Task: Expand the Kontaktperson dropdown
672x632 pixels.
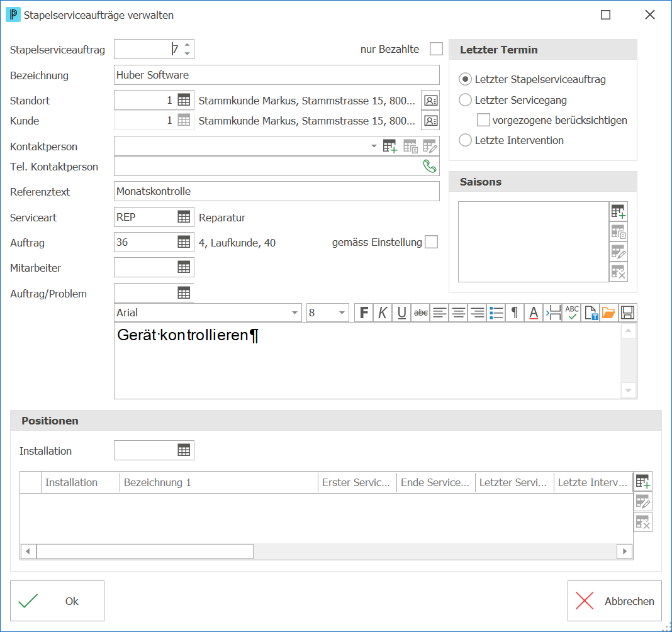Action: point(374,147)
